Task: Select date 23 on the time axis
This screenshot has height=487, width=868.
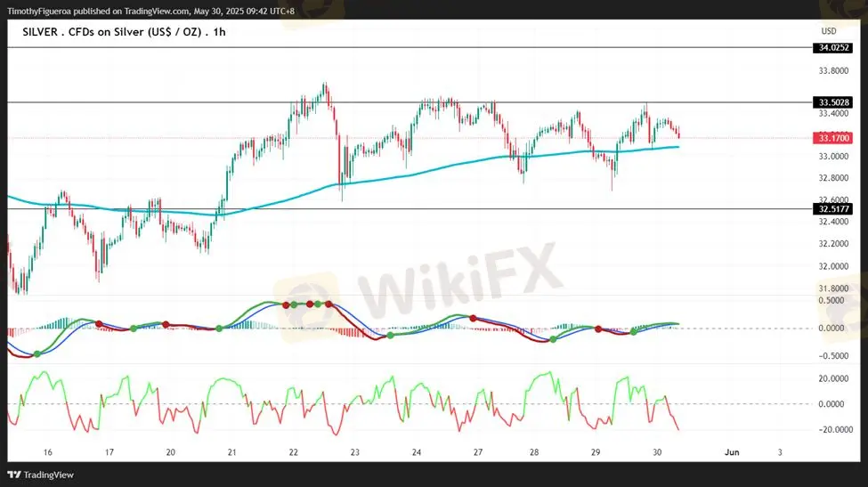Action: [354, 452]
